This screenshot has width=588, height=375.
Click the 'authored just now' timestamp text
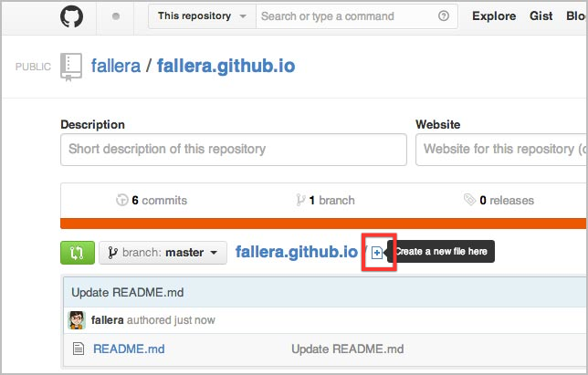coord(171,320)
